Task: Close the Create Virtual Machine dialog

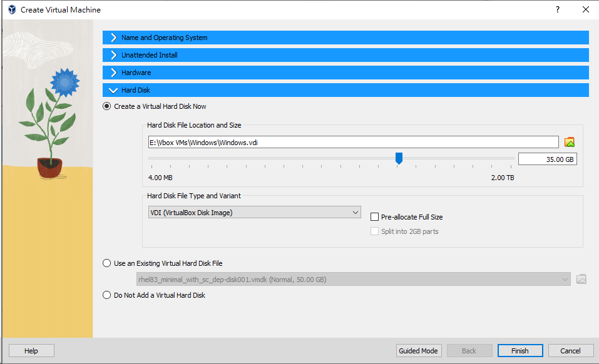Action: click(x=585, y=10)
